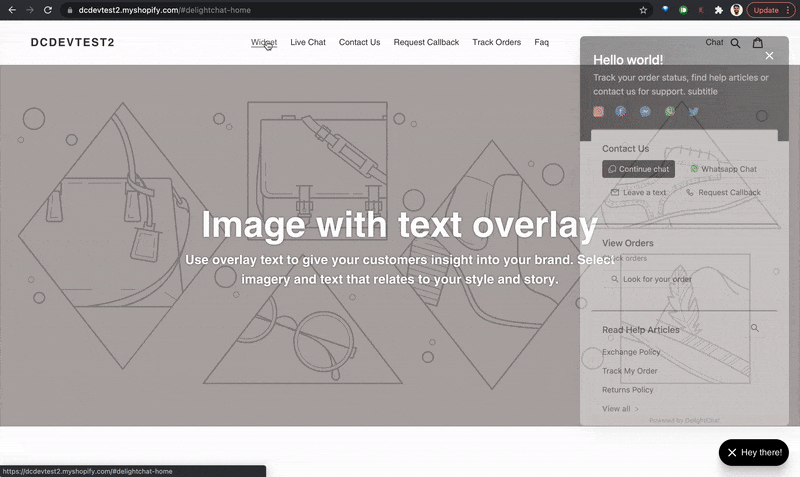Click Request Callback in the widget

tap(723, 192)
